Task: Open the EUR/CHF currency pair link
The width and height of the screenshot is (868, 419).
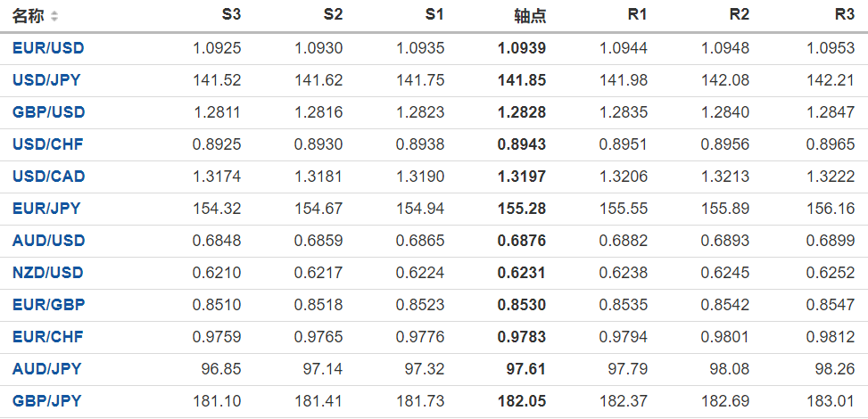Action: tap(48, 337)
